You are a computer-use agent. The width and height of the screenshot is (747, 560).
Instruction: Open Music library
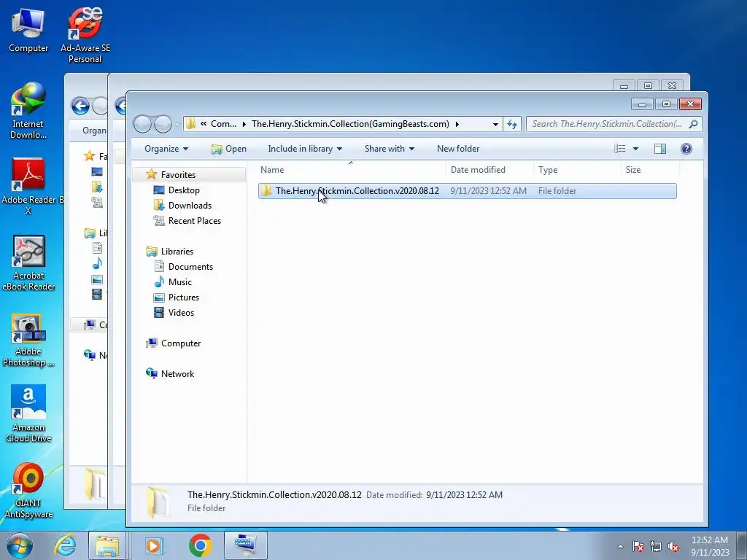179,282
